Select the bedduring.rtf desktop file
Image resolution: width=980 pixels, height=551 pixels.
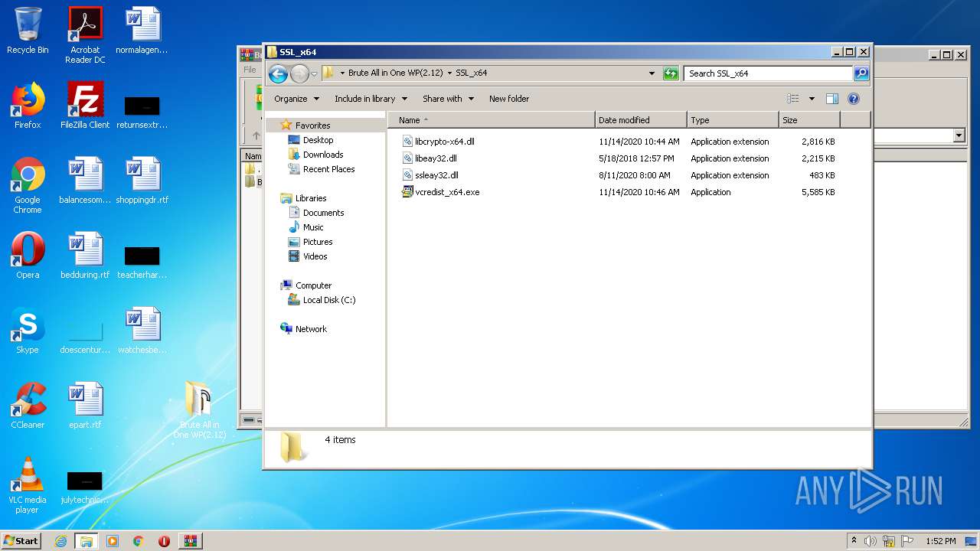[x=85, y=256]
